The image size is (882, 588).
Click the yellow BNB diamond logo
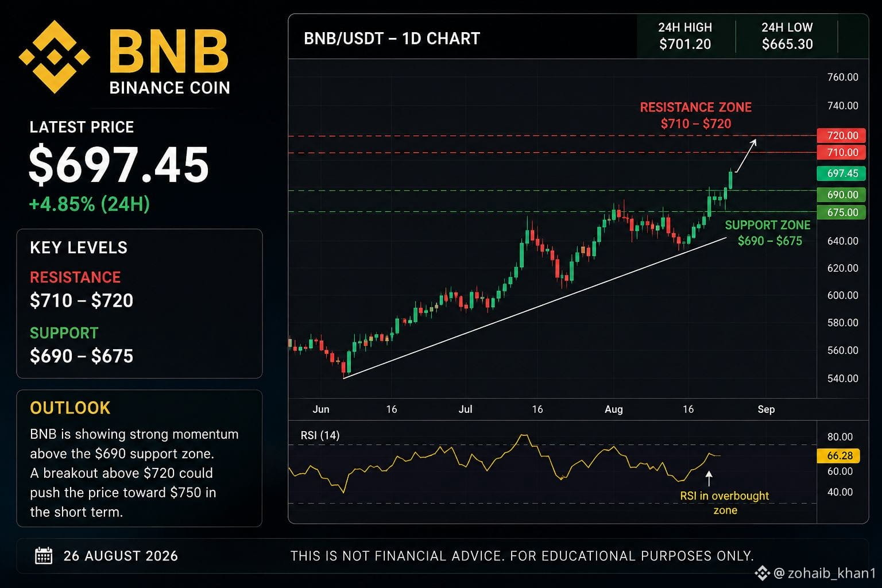tap(54, 57)
